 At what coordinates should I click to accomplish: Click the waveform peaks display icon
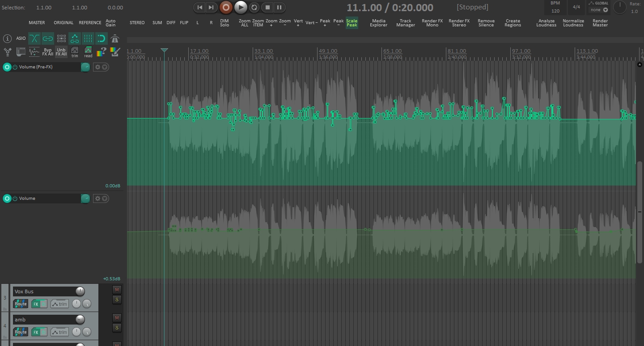point(34,52)
